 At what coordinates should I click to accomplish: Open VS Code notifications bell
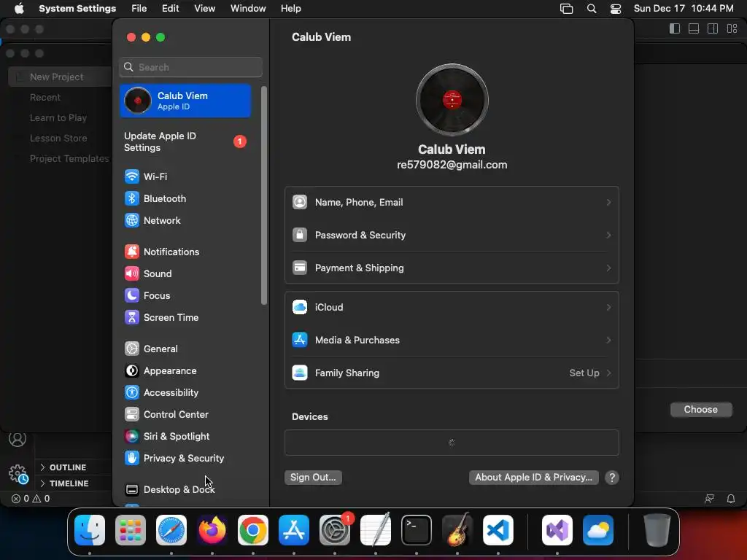[x=731, y=499]
